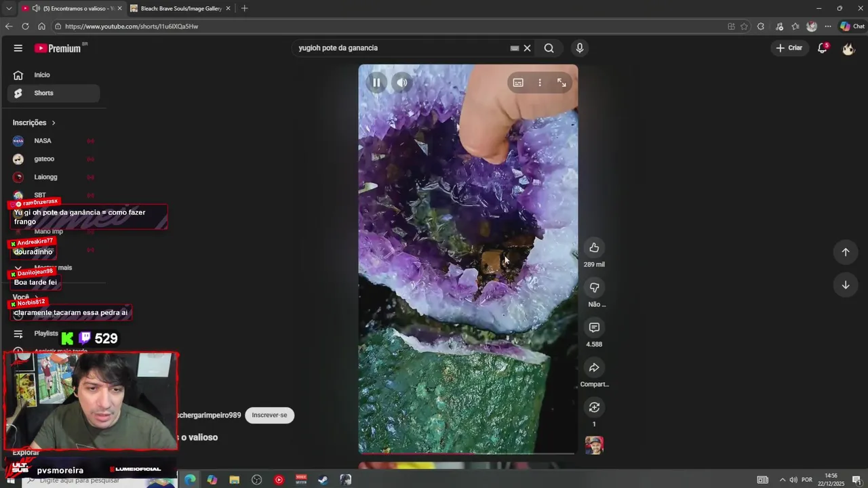
Task: Open the on-screen keyboard in the search box
Action: (515, 48)
